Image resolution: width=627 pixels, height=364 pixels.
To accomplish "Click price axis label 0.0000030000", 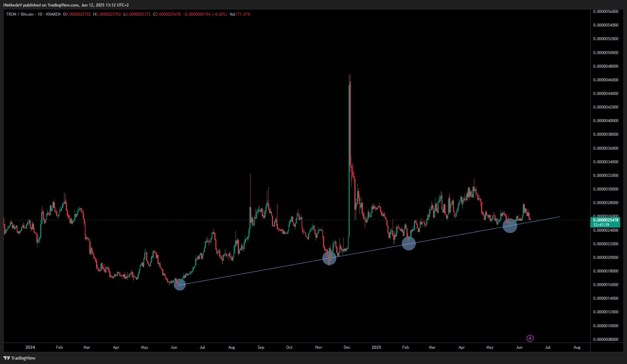I will click(x=605, y=189).
